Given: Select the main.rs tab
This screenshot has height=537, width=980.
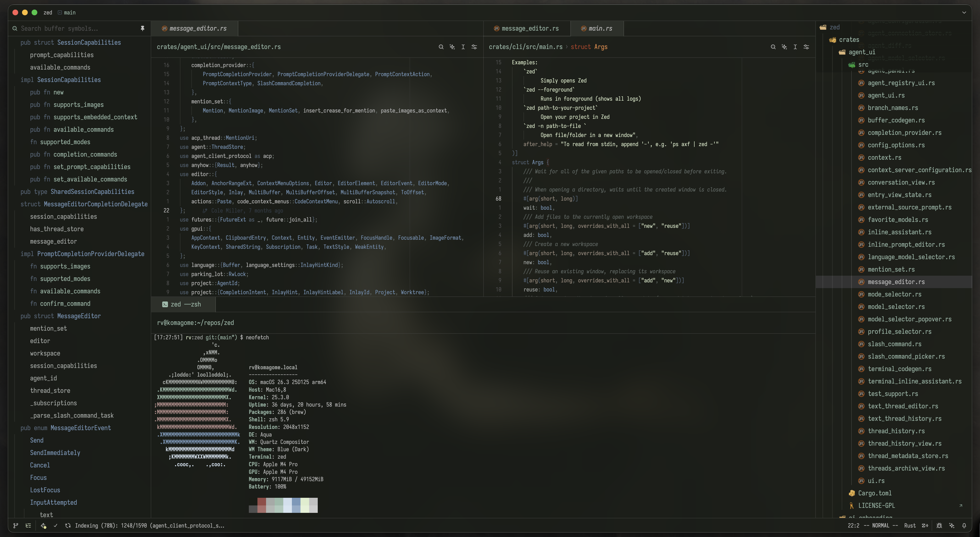Looking at the screenshot, I should tap(597, 28).
